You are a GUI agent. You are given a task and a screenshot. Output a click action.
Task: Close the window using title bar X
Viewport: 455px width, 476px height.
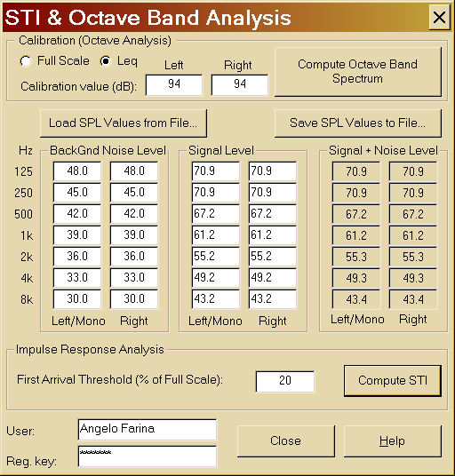[x=439, y=18]
